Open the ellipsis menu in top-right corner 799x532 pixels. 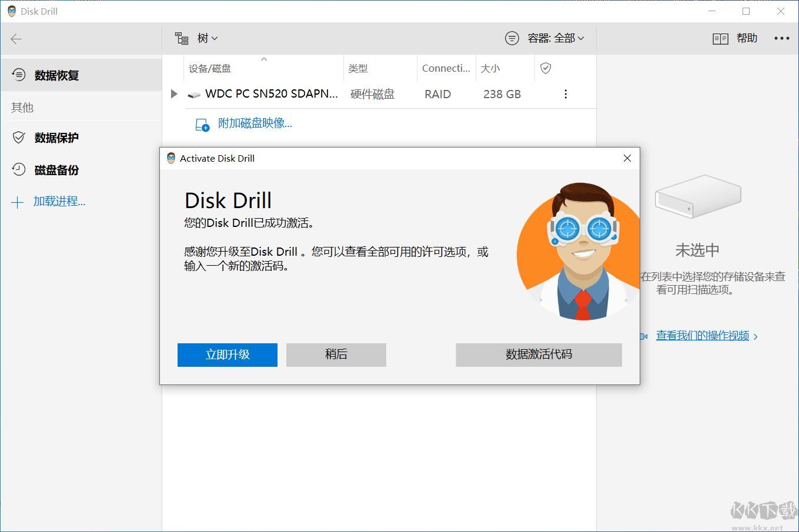click(x=781, y=38)
